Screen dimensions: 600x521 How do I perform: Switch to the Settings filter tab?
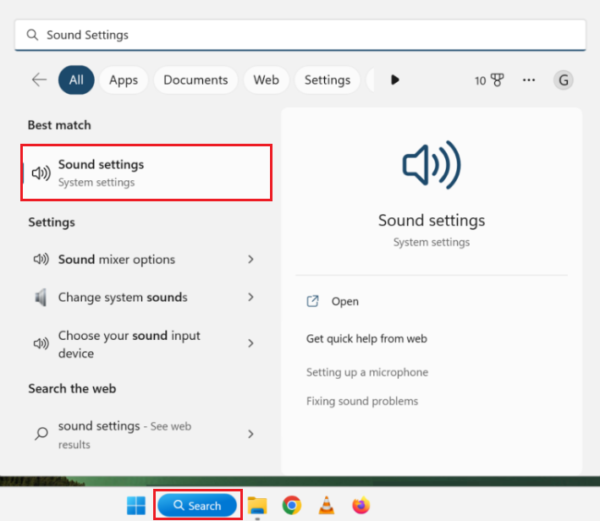[x=327, y=80]
